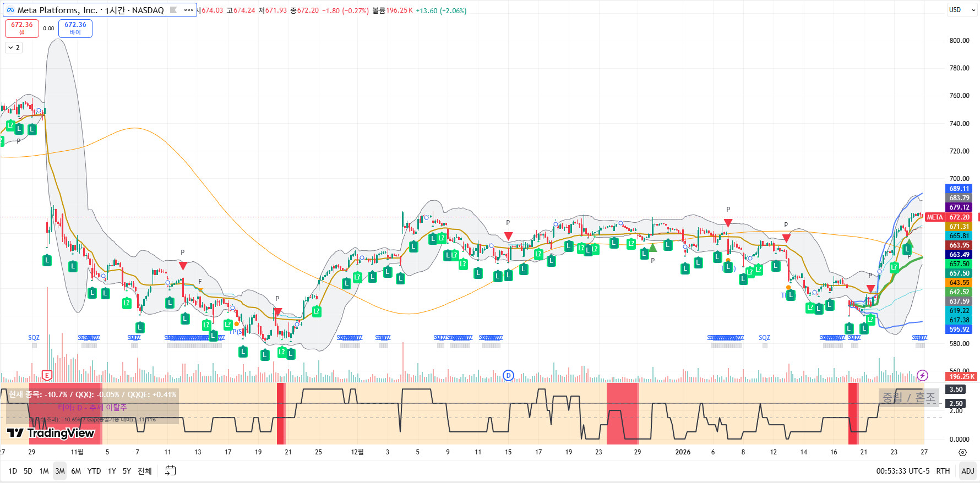This screenshot has height=483, width=980.
Task: Click the 0.00 spread between sell and buy
Action: pos(48,29)
